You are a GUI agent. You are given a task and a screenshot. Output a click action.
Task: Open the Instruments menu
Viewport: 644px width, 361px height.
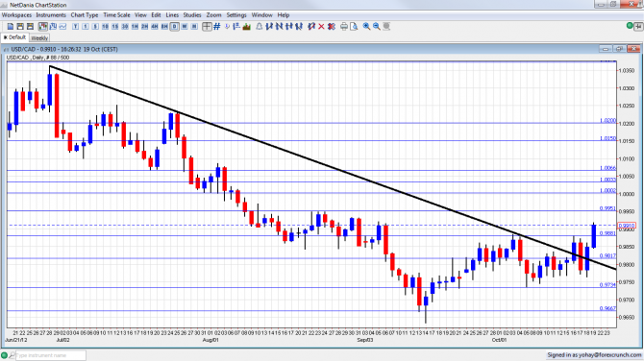(51, 15)
